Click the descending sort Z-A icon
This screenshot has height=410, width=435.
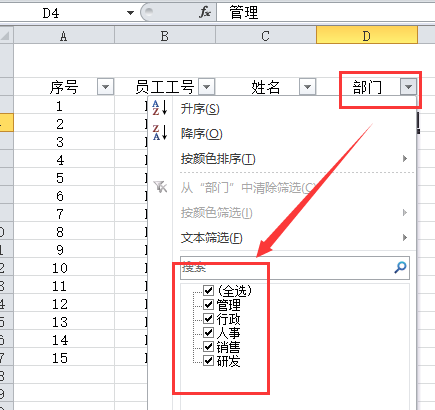point(160,132)
